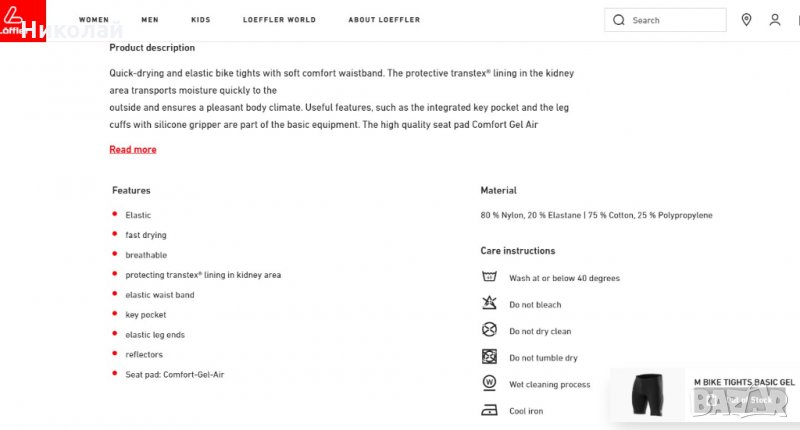Click the do not dry clean icon

[x=489, y=331]
